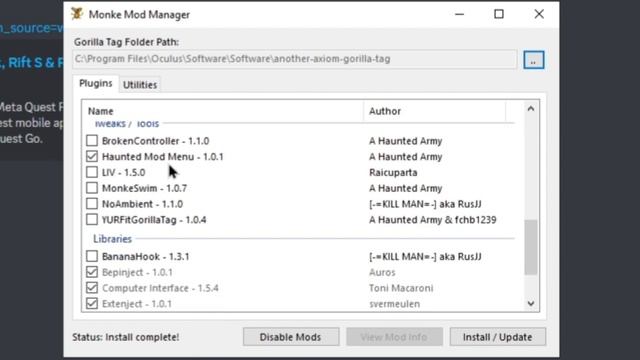This screenshot has height=360, width=640.
Task: Select the BrokenController - 1.1.0 row name
Action: coord(156,141)
